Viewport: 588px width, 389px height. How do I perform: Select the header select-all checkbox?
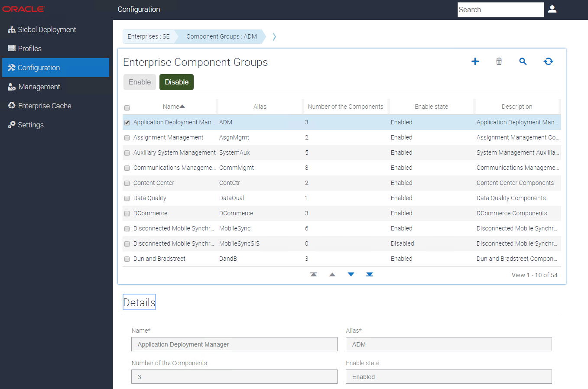pyautogui.click(x=127, y=107)
